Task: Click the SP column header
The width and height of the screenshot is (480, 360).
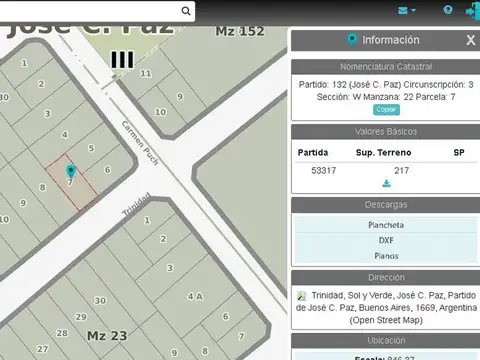Action: click(459, 153)
